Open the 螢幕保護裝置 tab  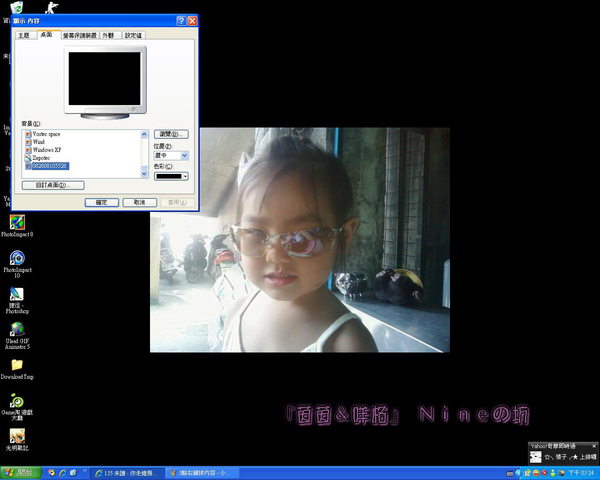click(x=80, y=35)
